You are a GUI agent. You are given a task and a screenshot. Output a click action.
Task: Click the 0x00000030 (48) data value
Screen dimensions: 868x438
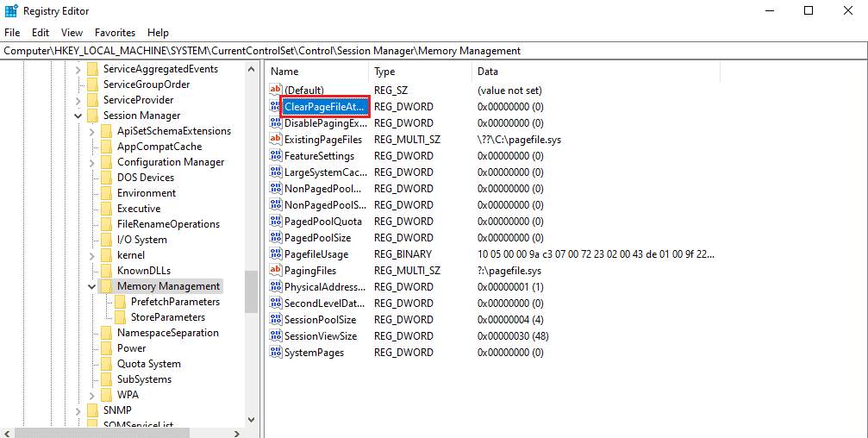click(513, 336)
